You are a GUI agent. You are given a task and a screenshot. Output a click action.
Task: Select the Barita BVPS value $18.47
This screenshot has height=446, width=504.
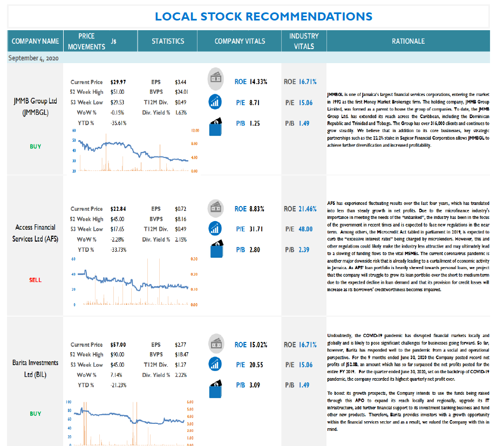click(x=182, y=354)
